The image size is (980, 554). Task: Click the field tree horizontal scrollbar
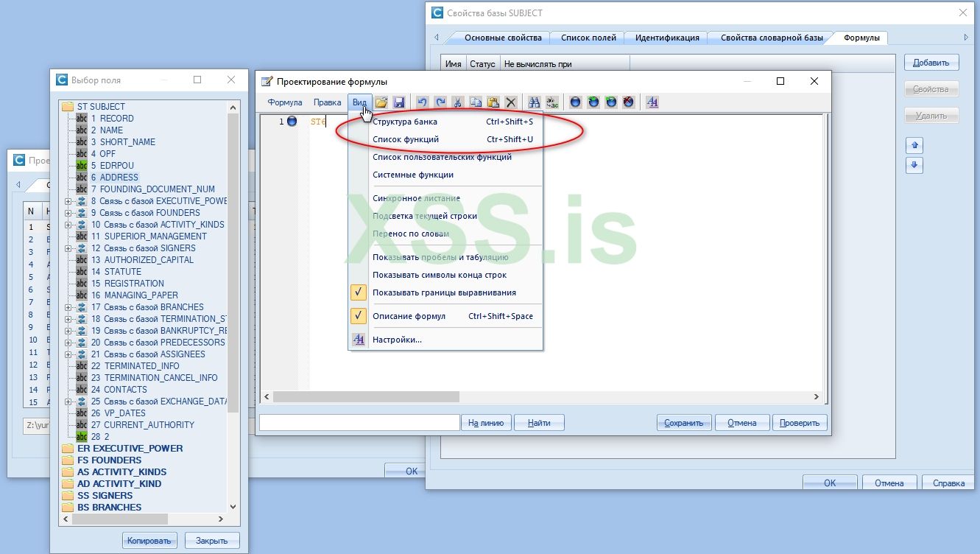[x=144, y=519]
